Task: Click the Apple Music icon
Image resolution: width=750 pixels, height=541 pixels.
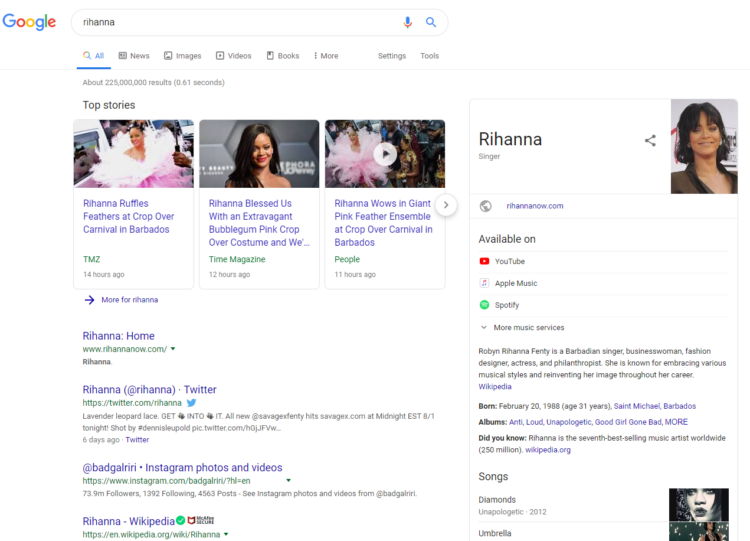Action: (x=485, y=283)
